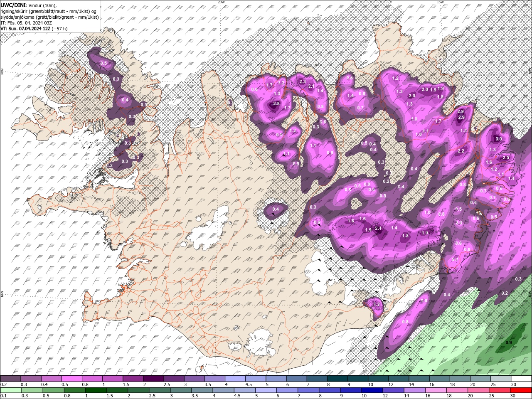Click the 2.2 snowfall value on the map
Viewport: 532px width, 399px height.
click(x=461, y=151)
